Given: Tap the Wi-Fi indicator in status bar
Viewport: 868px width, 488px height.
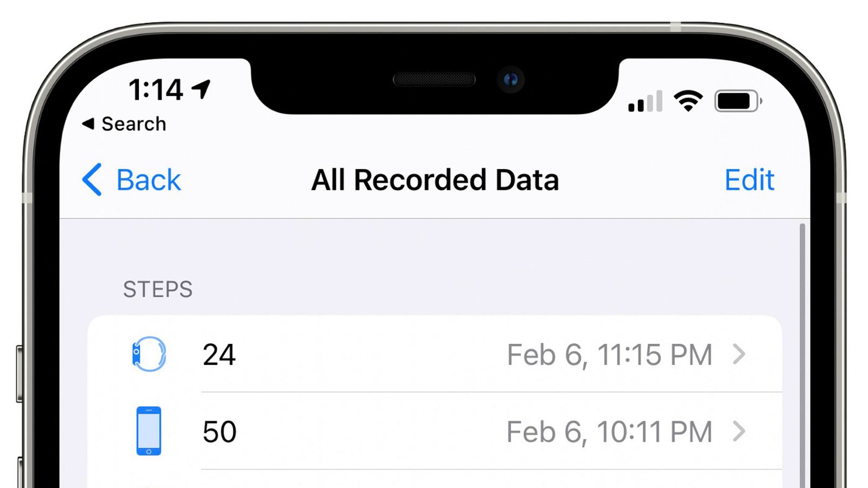Looking at the screenshot, I should point(688,100).
